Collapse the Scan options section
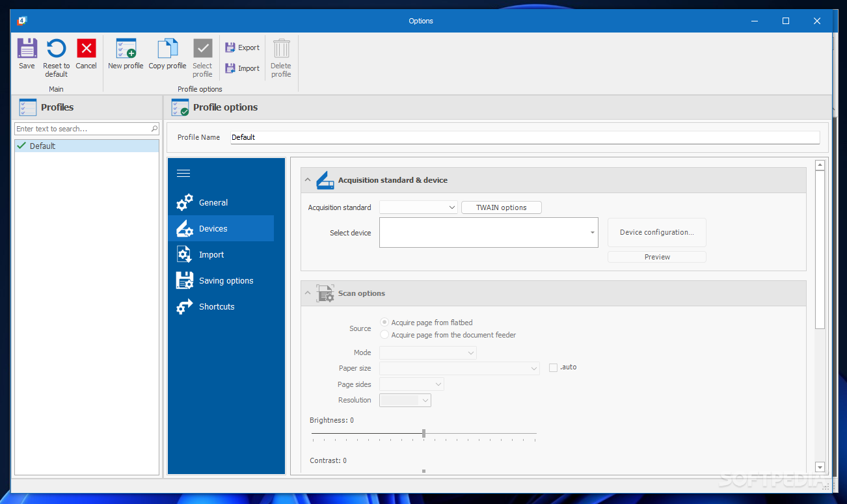The height and width of the screenshot is (504, 847). (x=308, y=293)
